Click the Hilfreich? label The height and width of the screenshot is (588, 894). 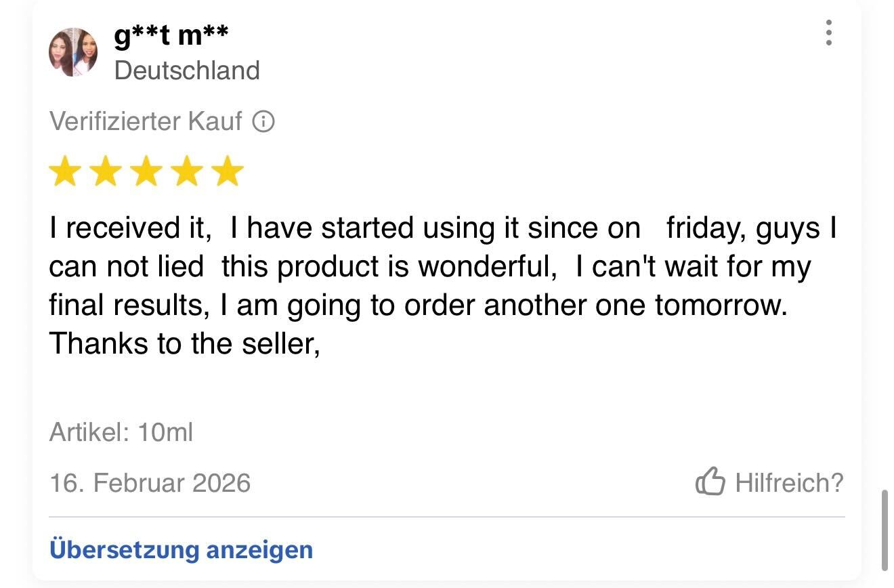tap(789, 483)
